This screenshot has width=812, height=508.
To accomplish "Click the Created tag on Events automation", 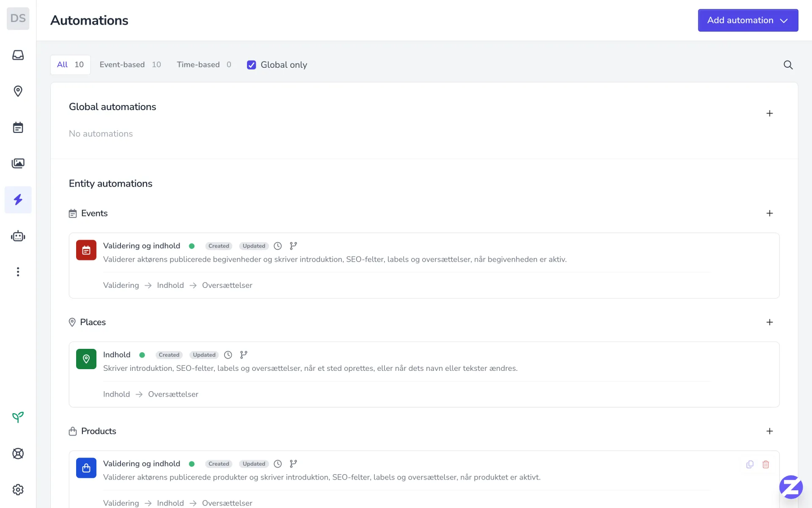I will click(219, 246).
